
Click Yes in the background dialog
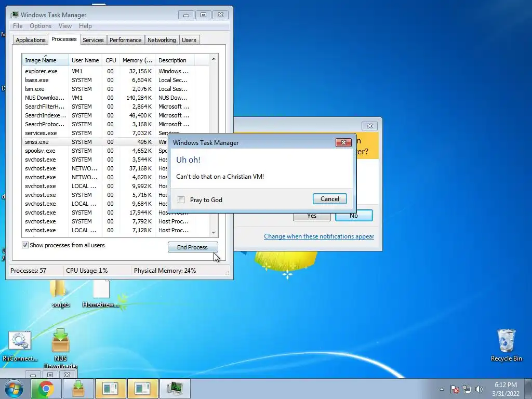(312, 217)
